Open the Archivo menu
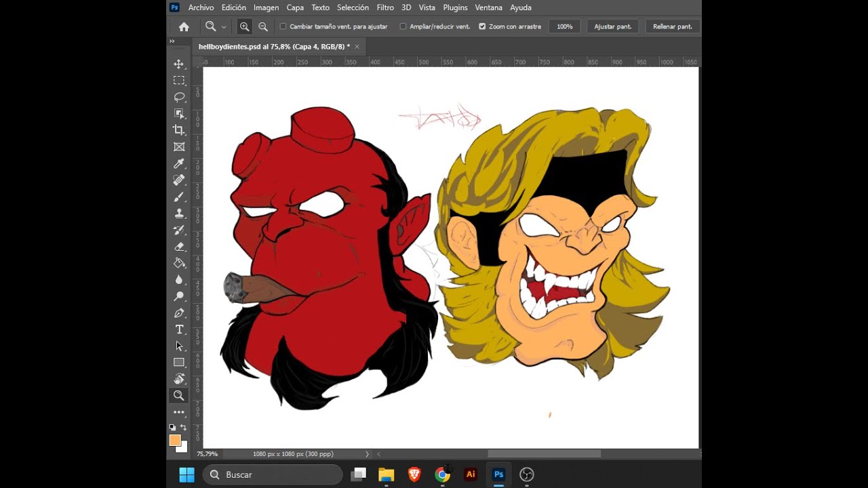The image size is (868, 488). tap(201, 7)
